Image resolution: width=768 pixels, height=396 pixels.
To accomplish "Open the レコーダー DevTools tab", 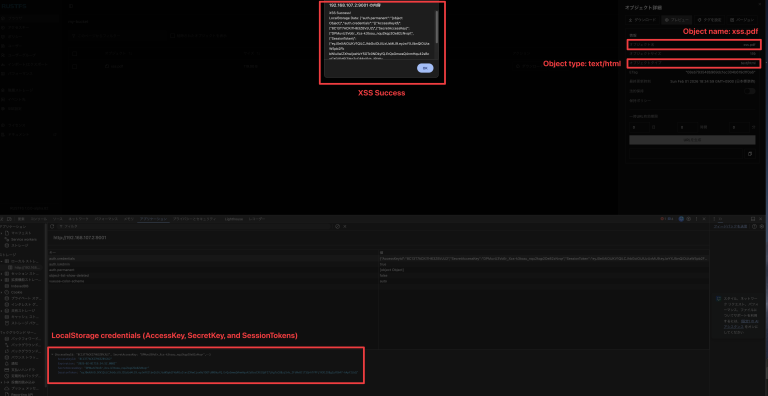I will pyautogui.click(x=257, y=219).
